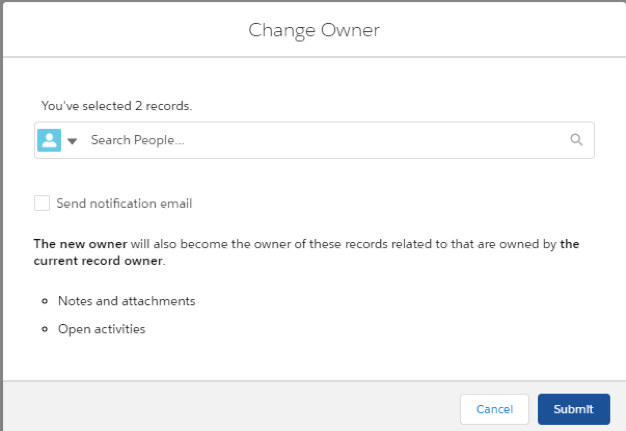The height and width of the screenshot is (431, 626).
Task: Open the owner type dropdown arrow
Action: point(72,141)
